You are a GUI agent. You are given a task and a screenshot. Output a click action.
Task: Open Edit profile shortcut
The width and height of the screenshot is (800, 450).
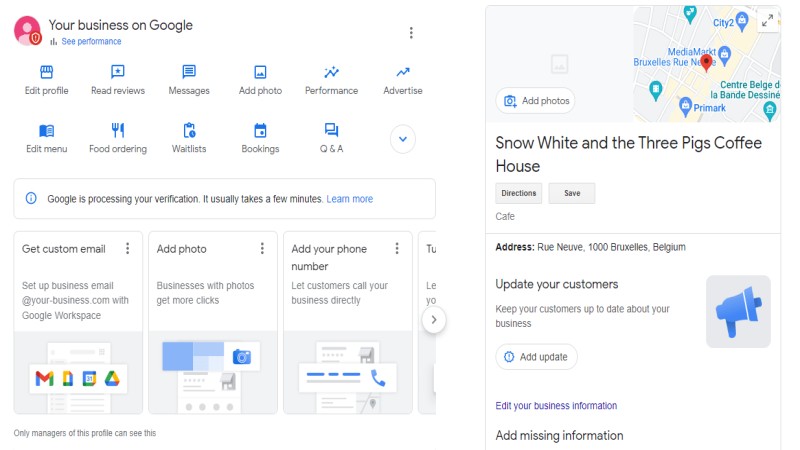[46, 80]
